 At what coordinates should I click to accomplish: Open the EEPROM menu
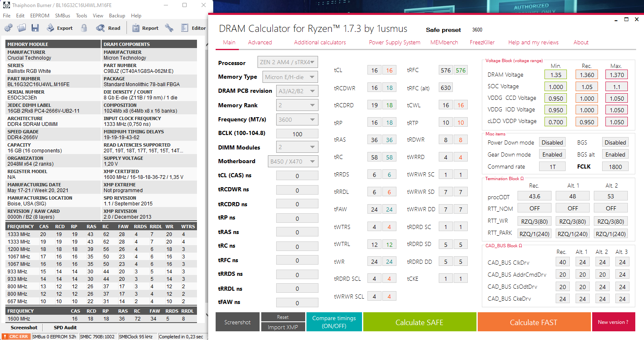[40, 16]
